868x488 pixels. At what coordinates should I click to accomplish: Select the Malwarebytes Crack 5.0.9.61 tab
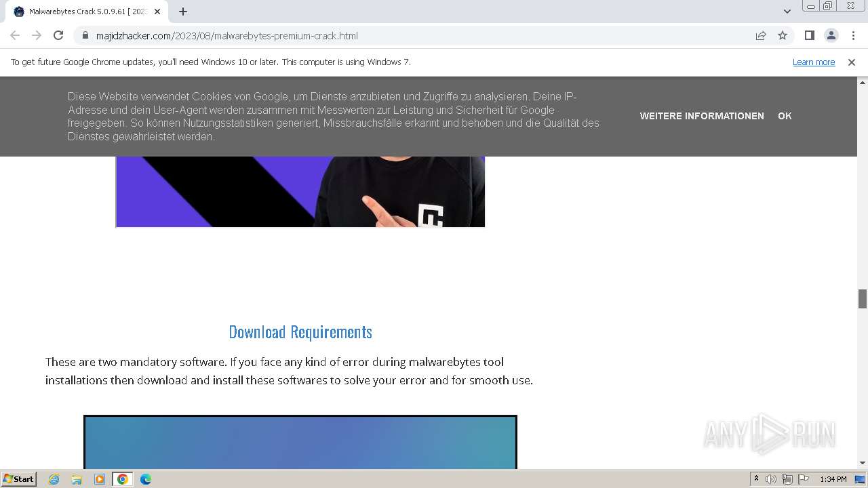[x=87, y=12]
